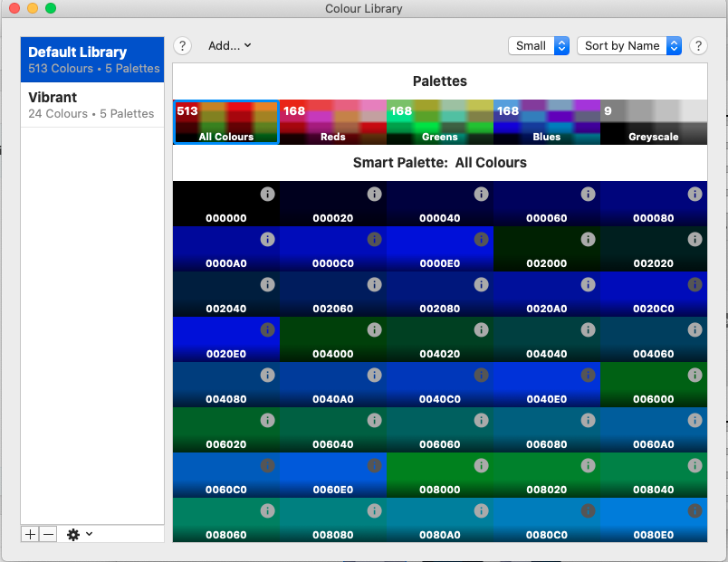The width and height of the screenshot is (728, 562).
Task: Select colour swatch 006040
Action: click(x=333, y=430)
